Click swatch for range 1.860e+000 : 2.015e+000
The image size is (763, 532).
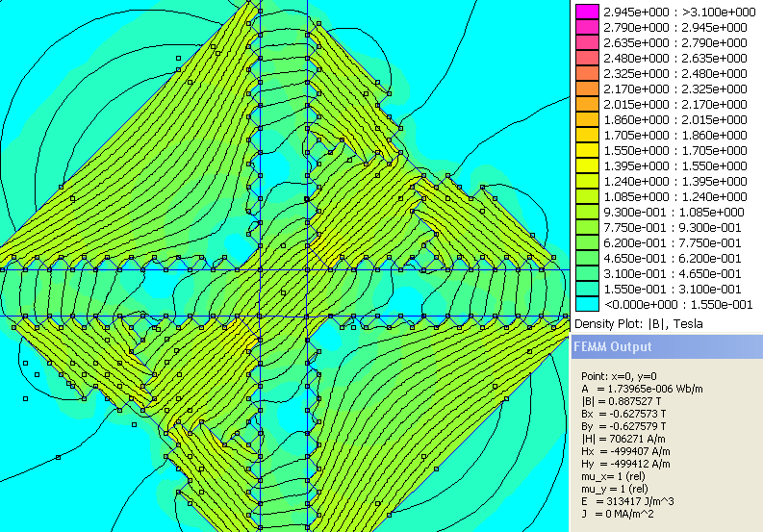tap(587, 119)
